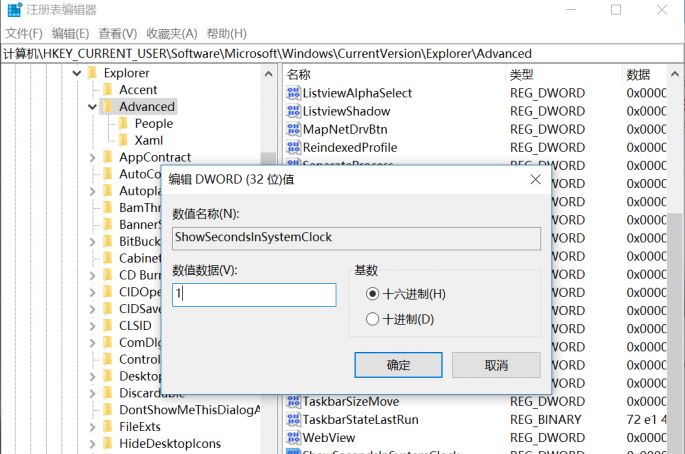Expand the HideDesktopIcons tree node
Viewport: 685px width, 454px height.
(x=92, y=444)
